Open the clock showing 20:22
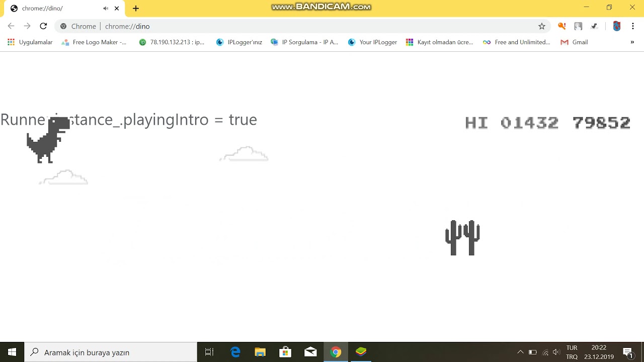This screenshot has width=644, height=362. 599,352
